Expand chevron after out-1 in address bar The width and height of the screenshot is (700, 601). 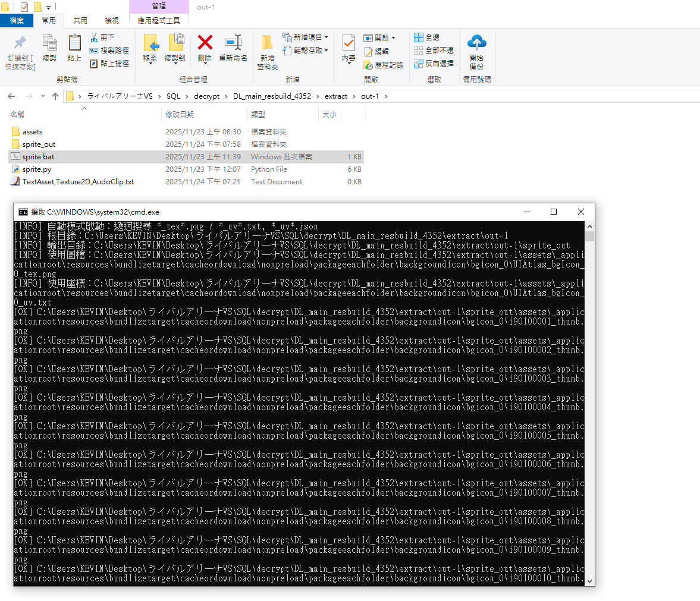click(x=386, y=96)
